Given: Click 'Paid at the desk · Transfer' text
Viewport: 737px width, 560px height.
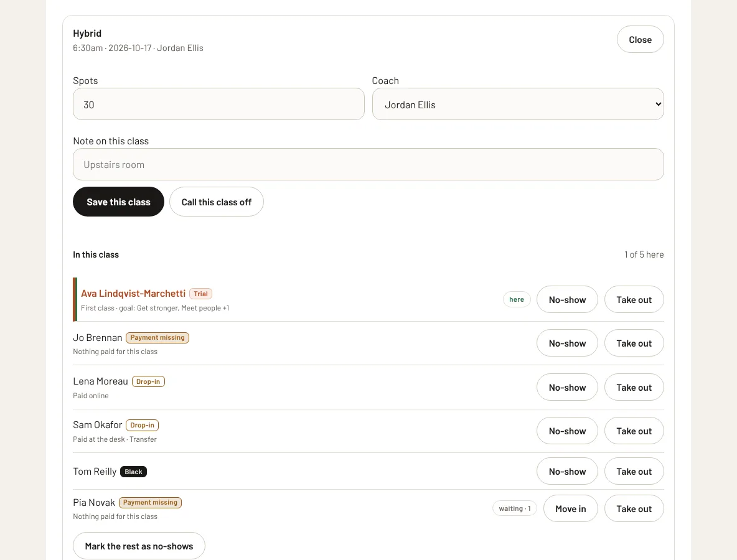Looking at the screenshot, I should [x=115, y=439].
